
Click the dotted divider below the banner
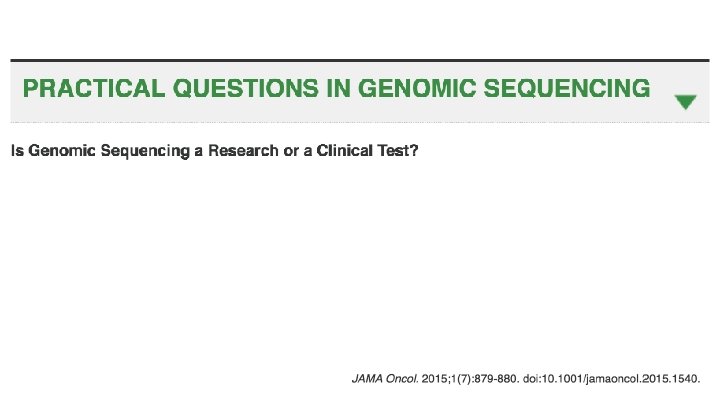pos(360,122)
